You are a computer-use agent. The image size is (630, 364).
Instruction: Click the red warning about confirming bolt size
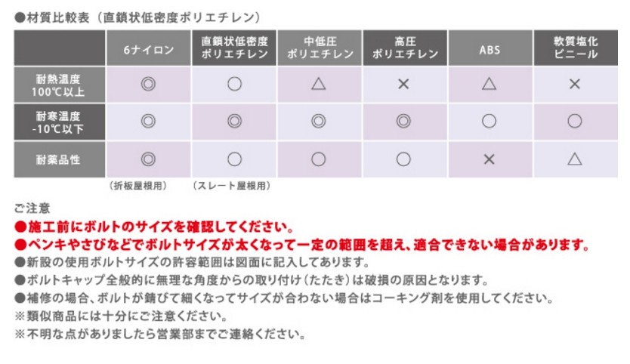click(154, 227)
